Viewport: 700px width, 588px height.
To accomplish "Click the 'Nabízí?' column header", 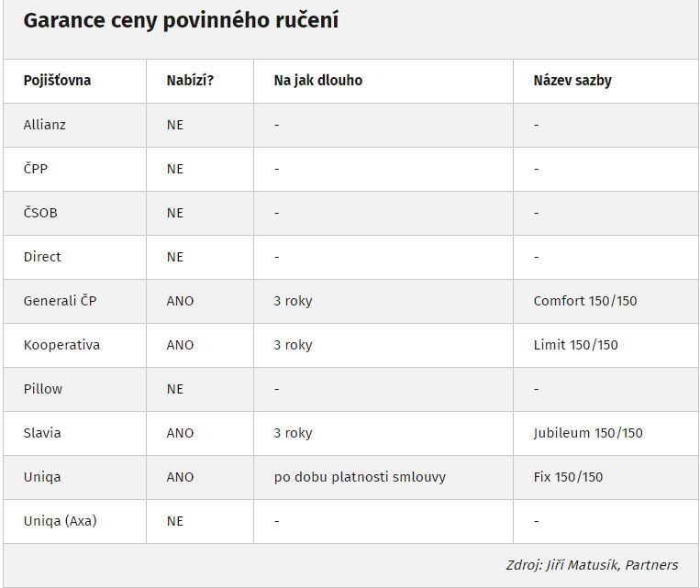I will pyautogui.click(x=190, y=81).
